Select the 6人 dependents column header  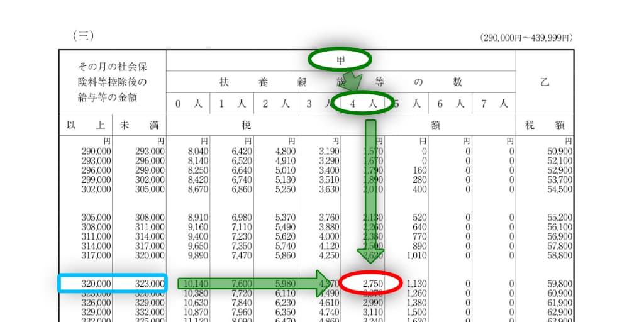[x=450, y=104]
